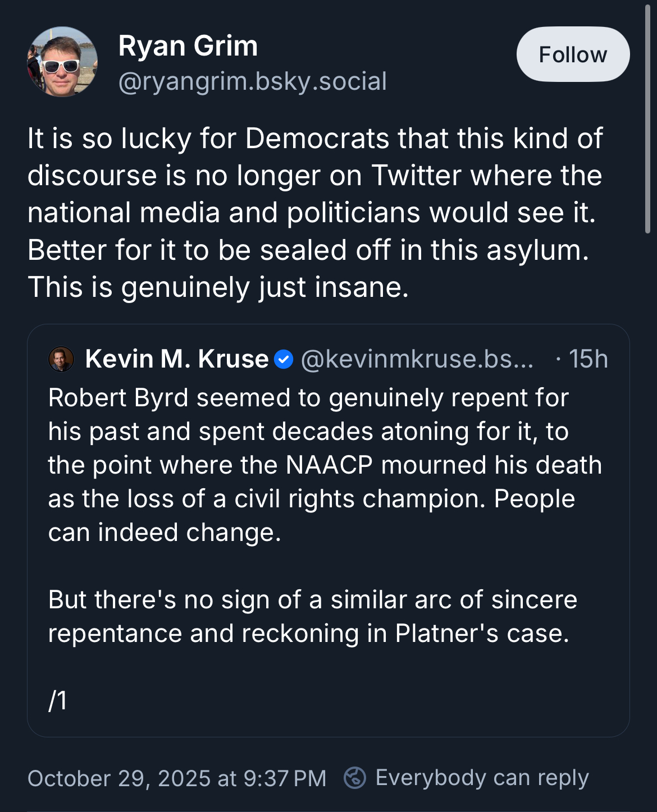
Task: Click Kevin M. Kruse's small avatar
Action: (x=61, y=359)
